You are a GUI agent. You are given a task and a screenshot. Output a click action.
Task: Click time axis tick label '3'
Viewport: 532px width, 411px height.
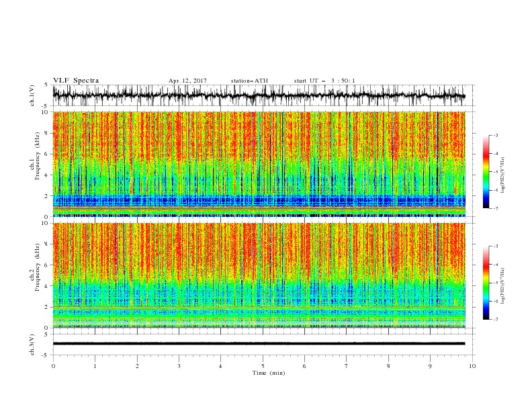point(179,366)
